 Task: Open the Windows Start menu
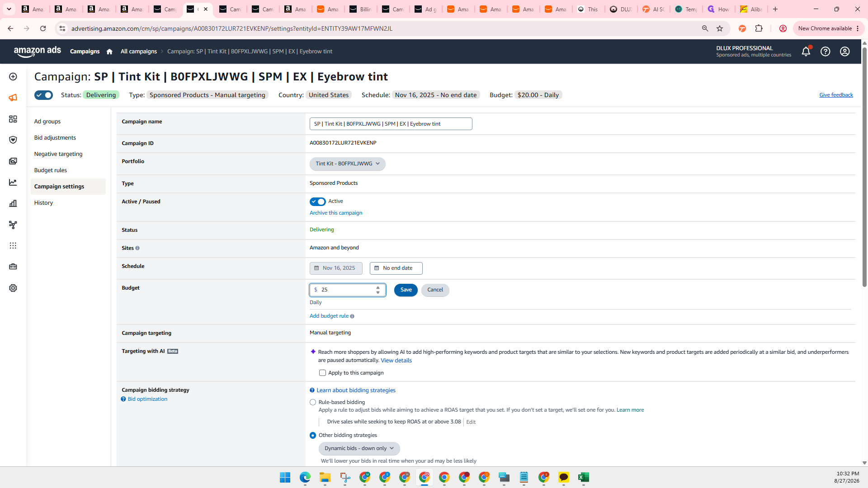click(x=285, y=477)
